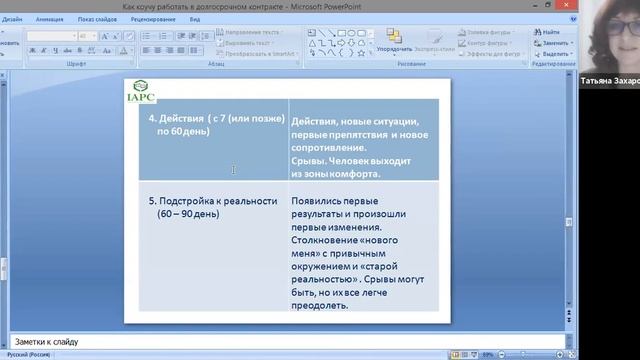Open 'Контур фигуры' shape outline

click(484, 43)
